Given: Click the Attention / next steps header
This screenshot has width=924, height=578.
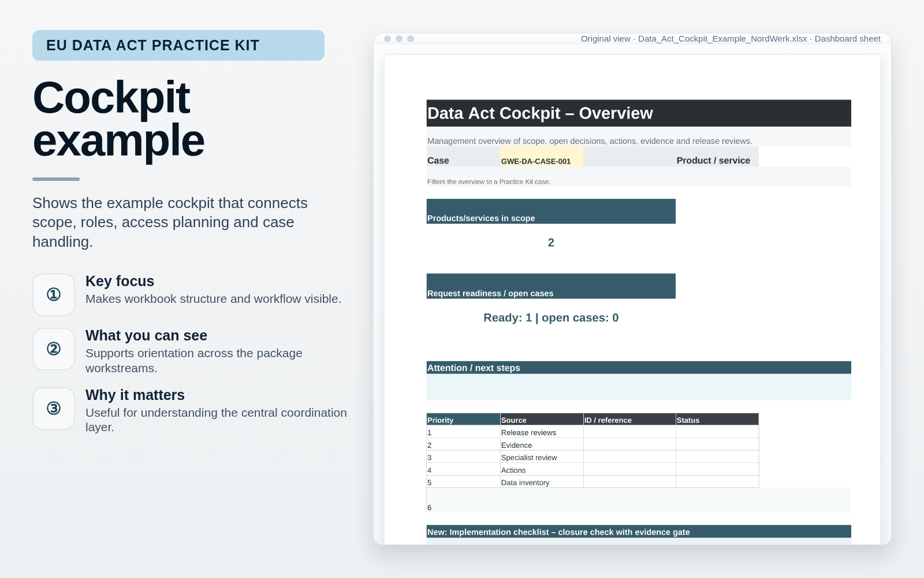Looking at the screenshot, I should 639,368.
